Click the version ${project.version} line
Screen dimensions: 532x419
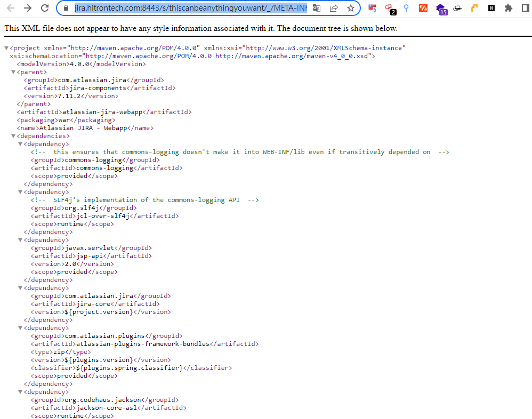click(101, 312)
